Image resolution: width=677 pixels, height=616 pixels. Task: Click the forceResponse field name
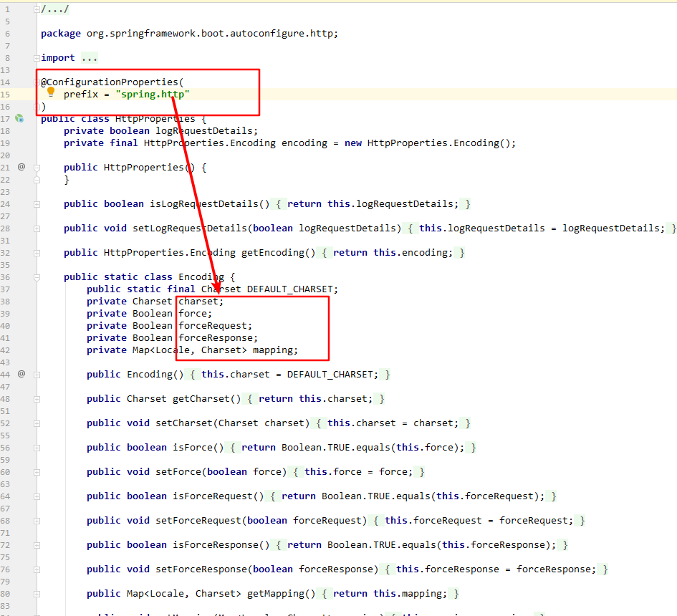(218, 337)
